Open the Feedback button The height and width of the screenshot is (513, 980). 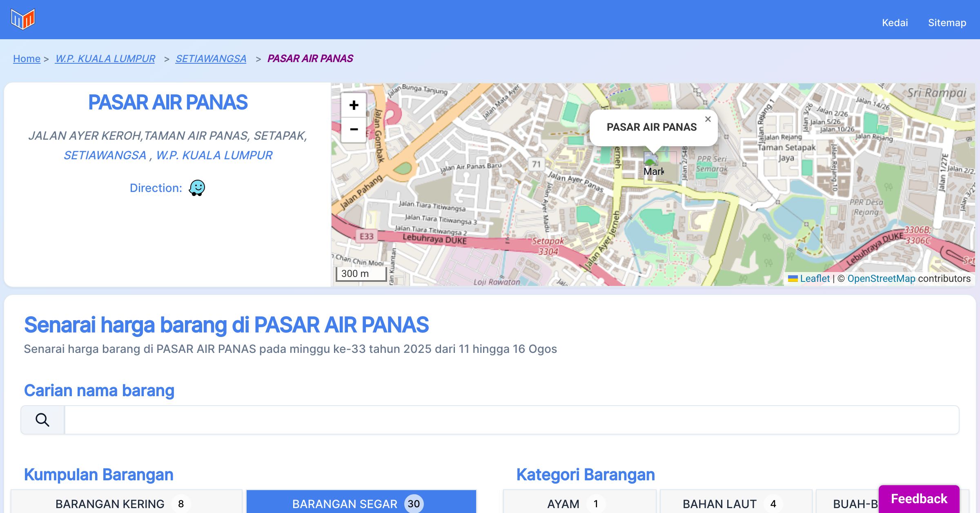(x=919, y=499)
